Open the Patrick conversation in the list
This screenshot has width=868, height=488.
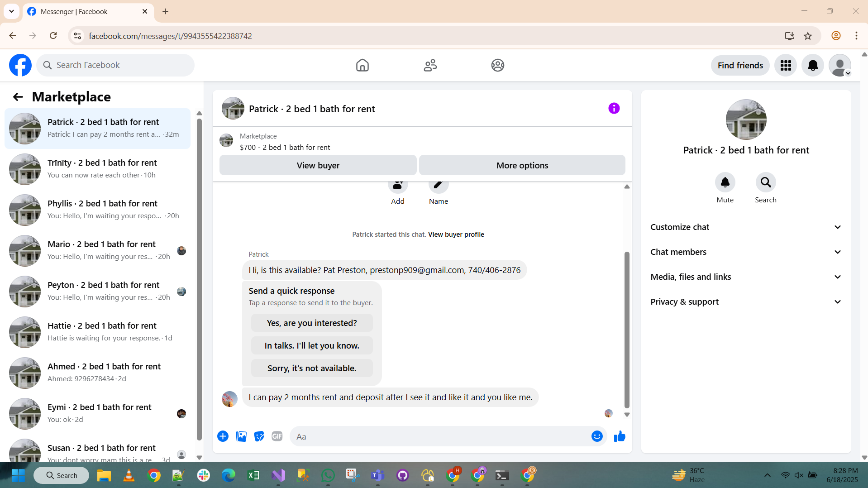97,129
